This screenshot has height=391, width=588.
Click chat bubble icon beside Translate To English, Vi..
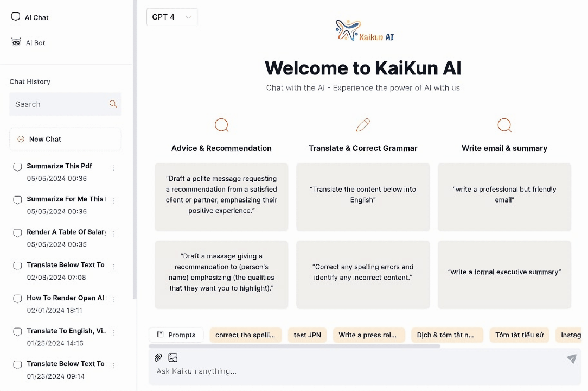(x=17, y=332)
